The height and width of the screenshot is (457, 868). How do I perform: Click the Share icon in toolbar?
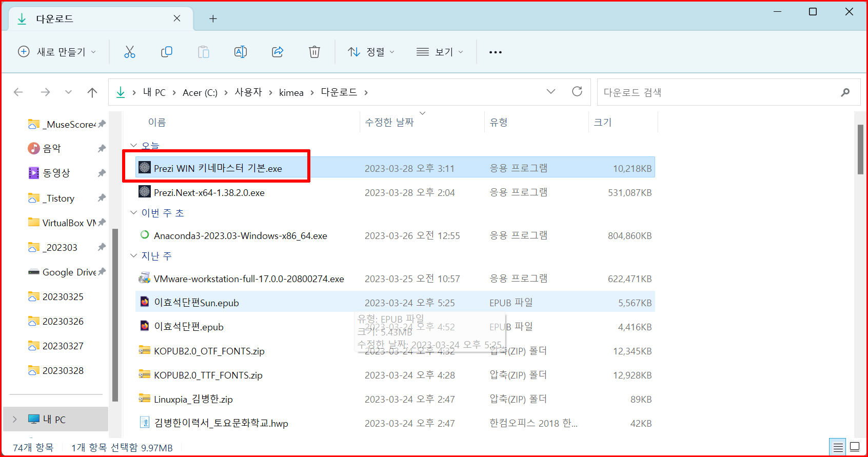point(278,52)
